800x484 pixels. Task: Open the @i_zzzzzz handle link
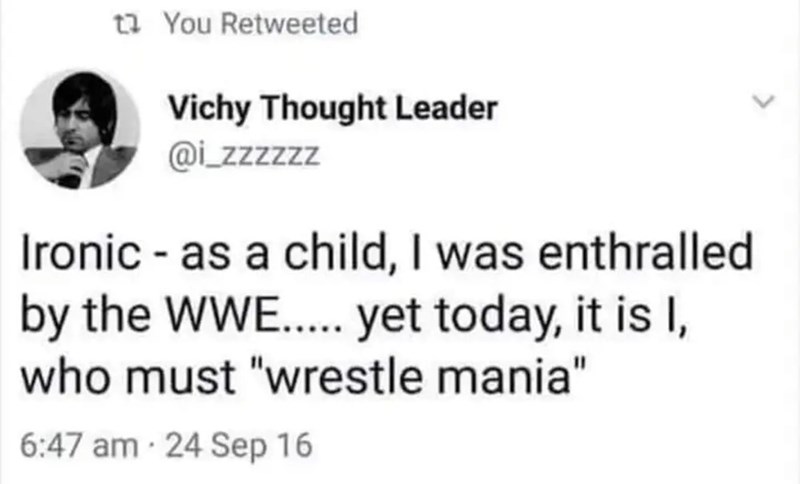(x=238, y=155)
